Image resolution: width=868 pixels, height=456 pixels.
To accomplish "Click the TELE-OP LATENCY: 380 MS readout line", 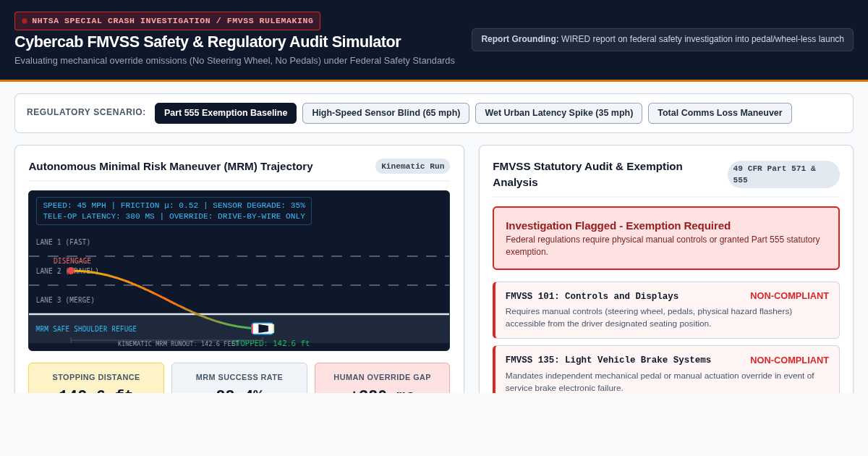I will pos(98,216).
